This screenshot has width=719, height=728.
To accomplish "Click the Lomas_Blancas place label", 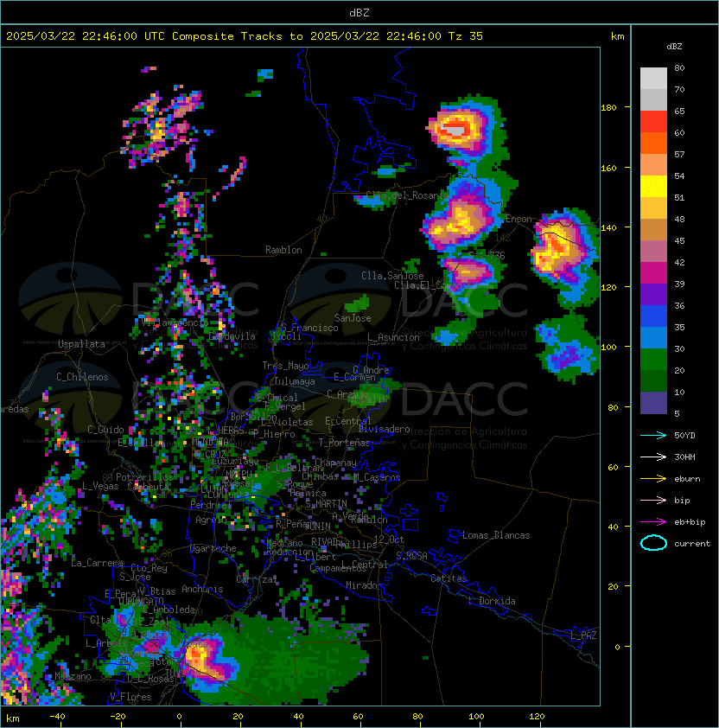I will [496, 535].
